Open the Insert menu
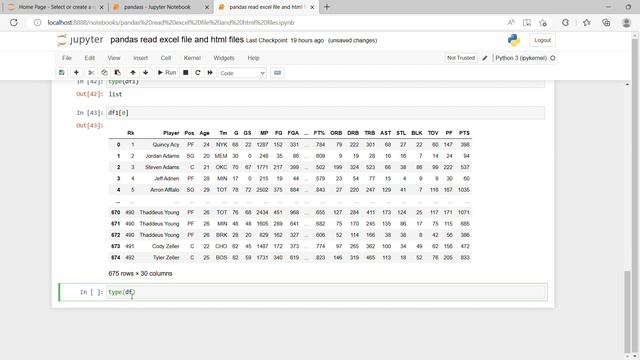The image size is (640, 360). coord(140,58)
